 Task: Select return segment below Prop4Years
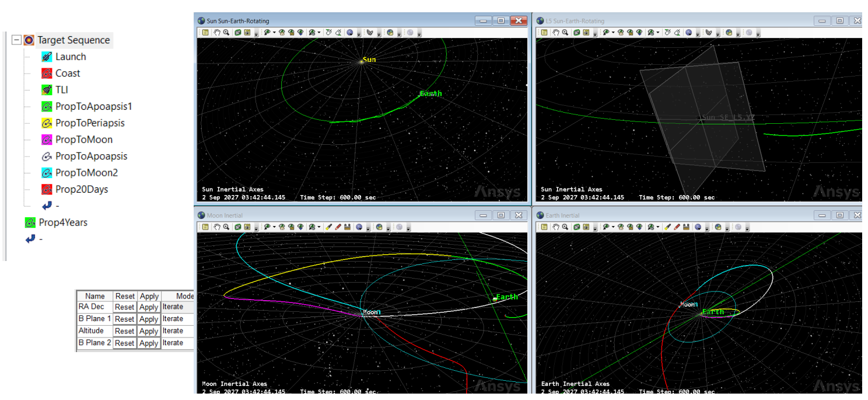[30, 239]
